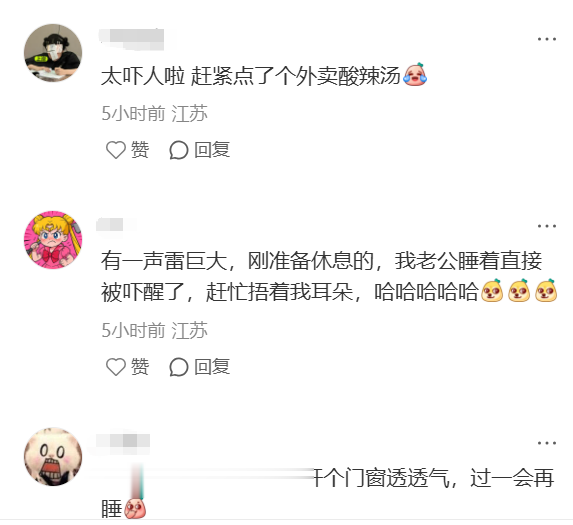This screenshot has width=573, height=525.
Task: Click the reply bubble icon under first comment
Action: coord(179,150)
